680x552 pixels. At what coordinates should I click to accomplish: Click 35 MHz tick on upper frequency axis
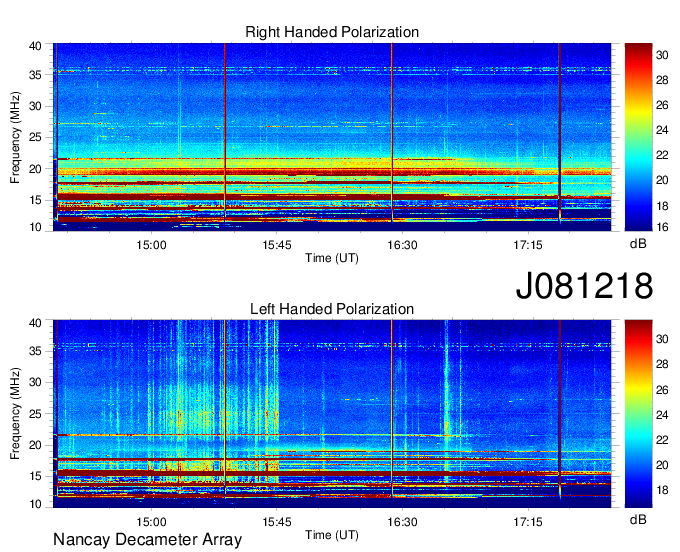pos(35,75)
